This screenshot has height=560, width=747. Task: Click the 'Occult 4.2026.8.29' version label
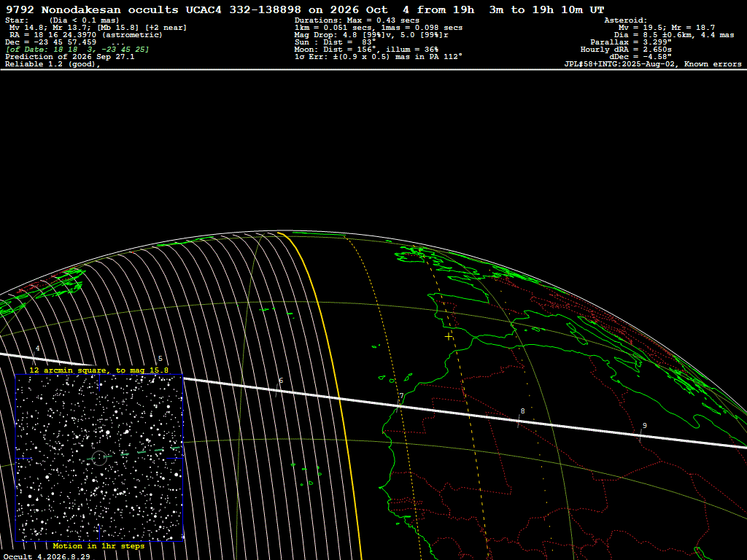tap(47, 556)
